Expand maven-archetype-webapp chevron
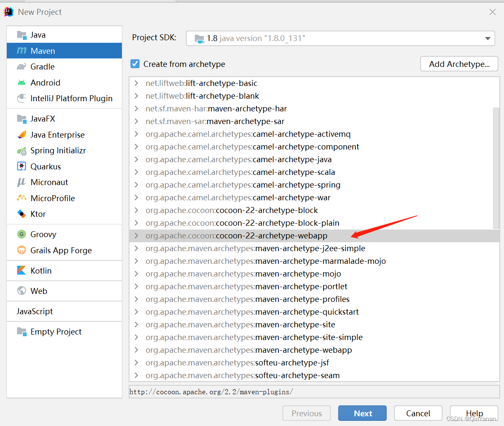 tap(137, 350)
